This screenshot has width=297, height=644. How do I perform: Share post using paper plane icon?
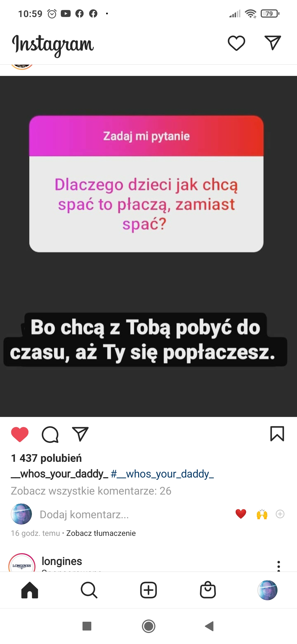tap(80, 434)
